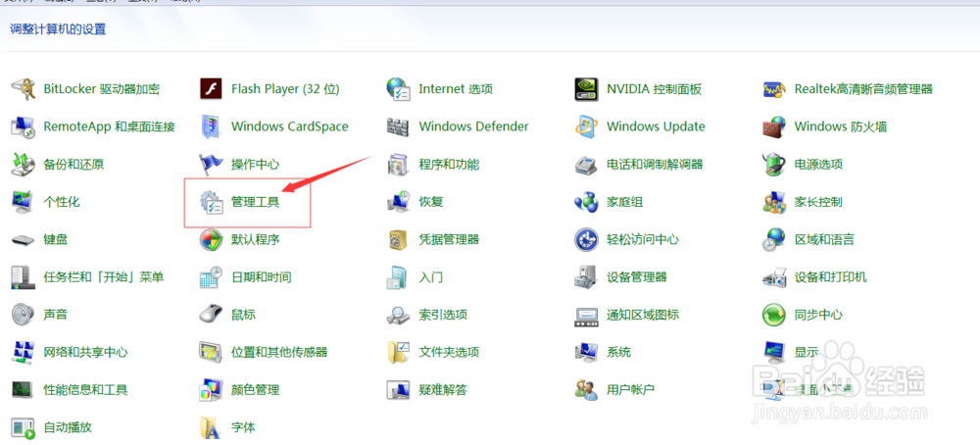Open the 管理工具 gear icon
Screen dimensions: 980x445
[212, 202]
